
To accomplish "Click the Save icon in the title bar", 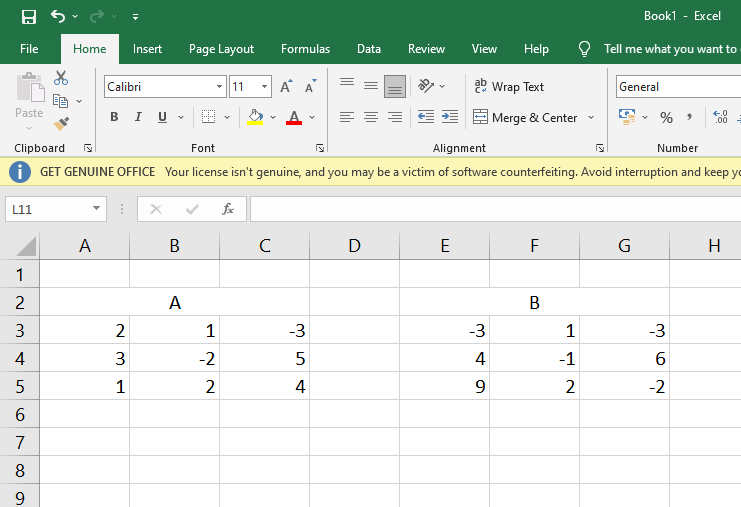I will [29, 17].
